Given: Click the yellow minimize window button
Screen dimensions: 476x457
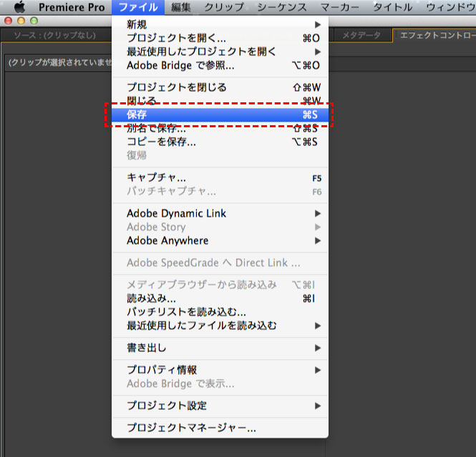Looking at the screenshot, I should pyautogui.click(x=21, y=21).
